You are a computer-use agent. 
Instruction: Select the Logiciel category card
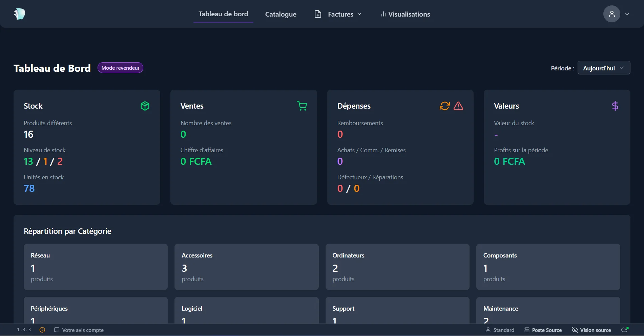tap(246, 310)
